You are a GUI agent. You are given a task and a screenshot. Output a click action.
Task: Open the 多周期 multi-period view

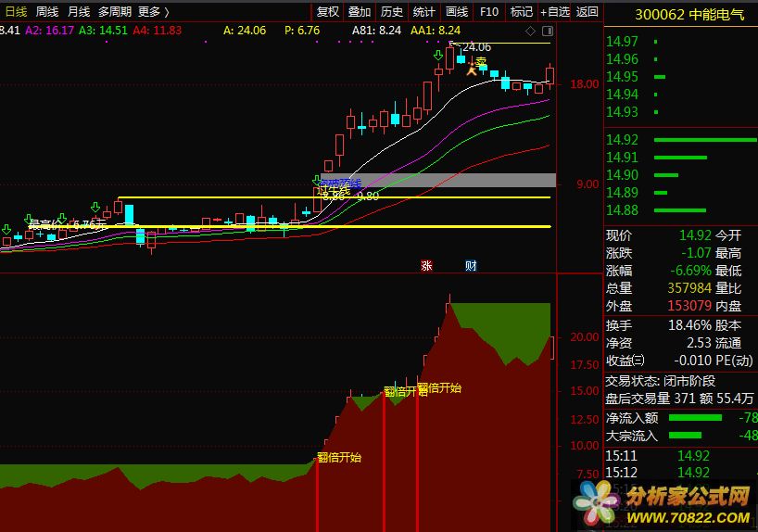tap(115, 12)
